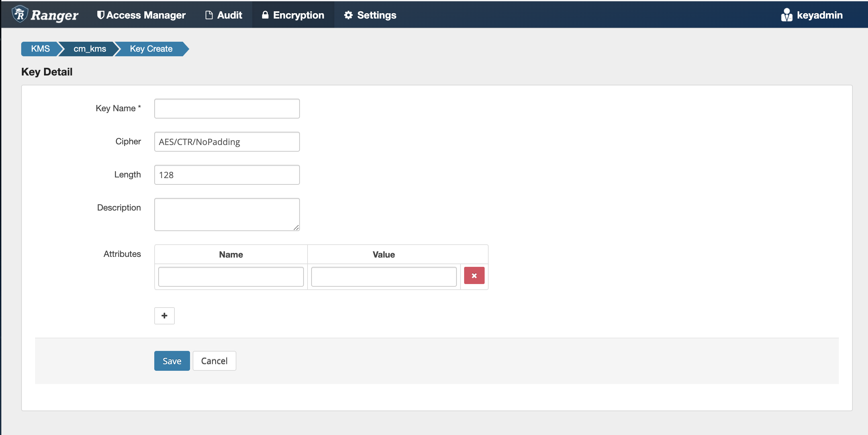Click the Settings gear icon

click(348, 15)
